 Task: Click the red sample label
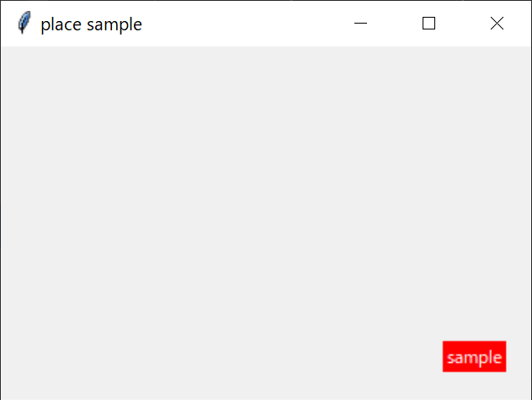(x=474, y=356)
